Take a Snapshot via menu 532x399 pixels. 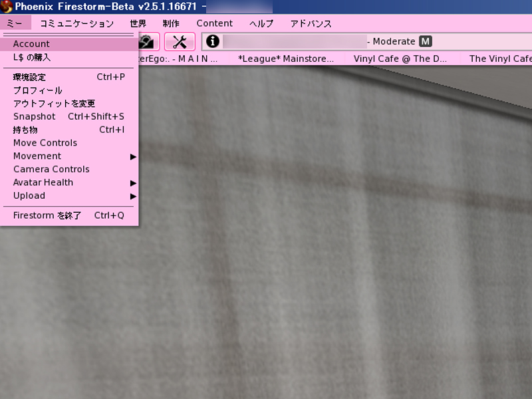point(69,117)
